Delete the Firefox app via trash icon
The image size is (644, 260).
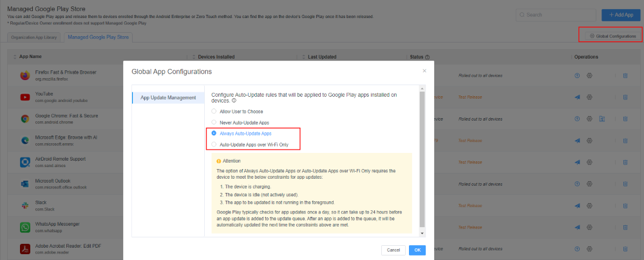point(625,76)
